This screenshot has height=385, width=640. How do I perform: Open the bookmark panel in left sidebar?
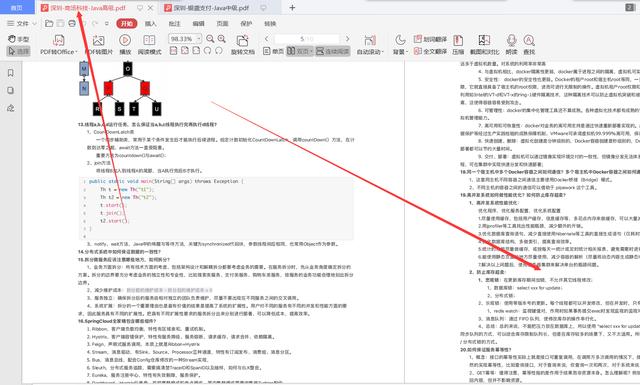pyautogui.click(x=11, y=73)
